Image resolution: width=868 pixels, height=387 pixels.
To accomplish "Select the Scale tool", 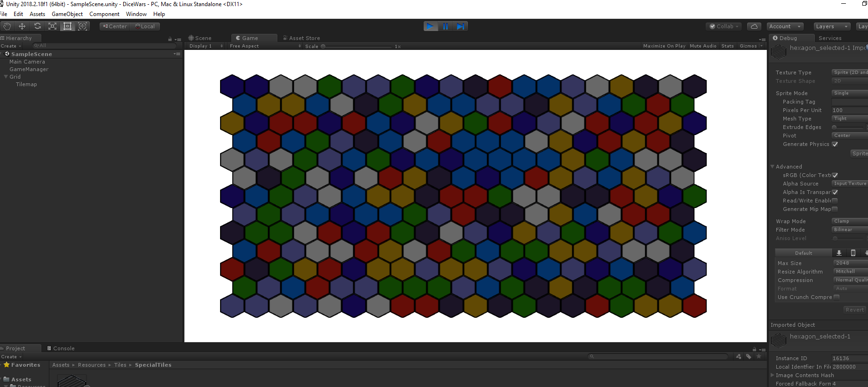I will coord(52,26).
